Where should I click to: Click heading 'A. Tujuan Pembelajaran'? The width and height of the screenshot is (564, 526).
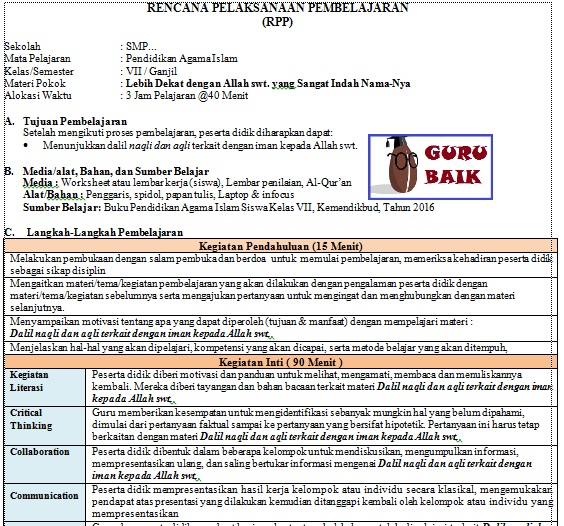[x=66, y=121]
